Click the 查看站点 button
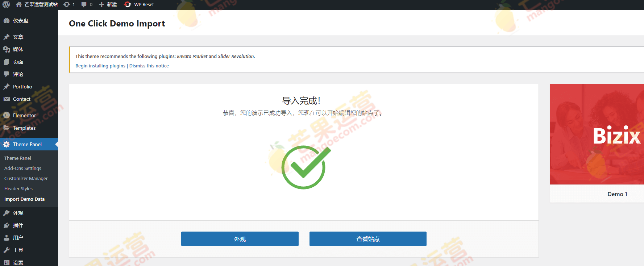The image size is (644, 266). [x=368, y=239]
